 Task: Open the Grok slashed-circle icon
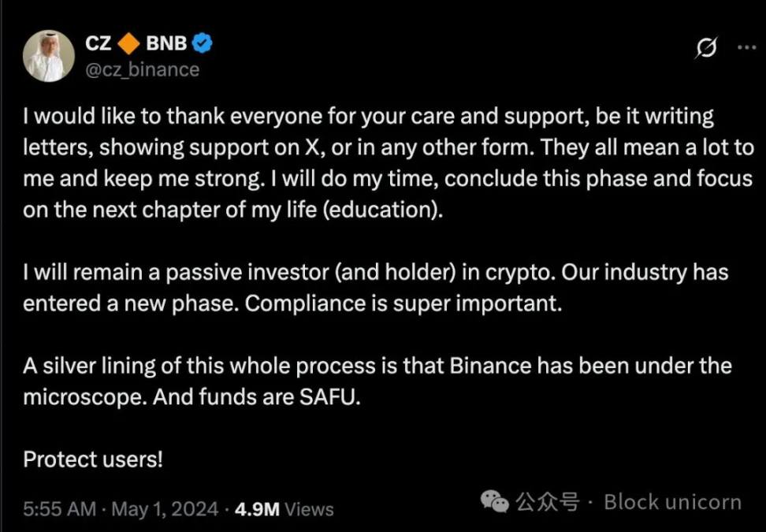point(706,48)
